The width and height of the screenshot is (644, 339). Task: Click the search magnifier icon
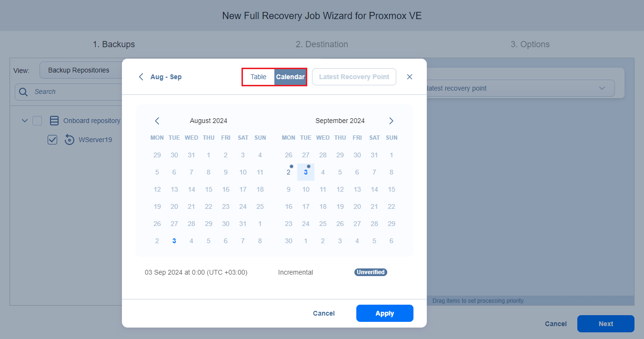click(x=23, y=92)
